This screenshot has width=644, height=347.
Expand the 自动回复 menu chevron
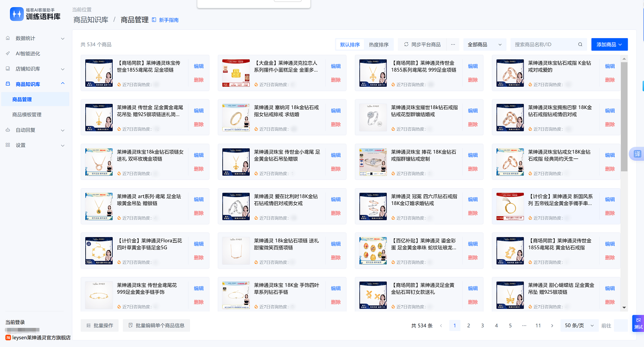[63, 131]
